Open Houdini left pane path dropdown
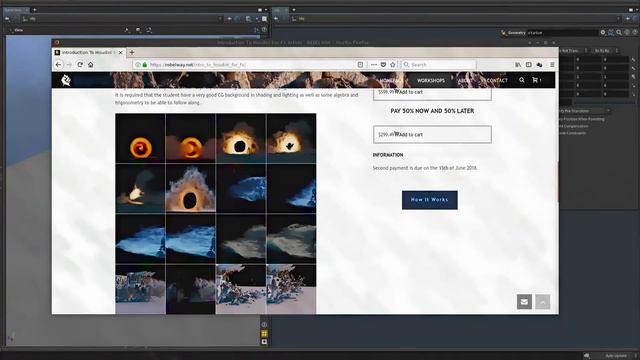 point(220,18)
